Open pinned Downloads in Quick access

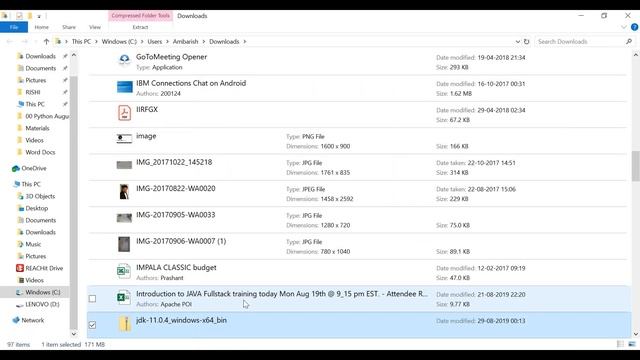(40, 56)
